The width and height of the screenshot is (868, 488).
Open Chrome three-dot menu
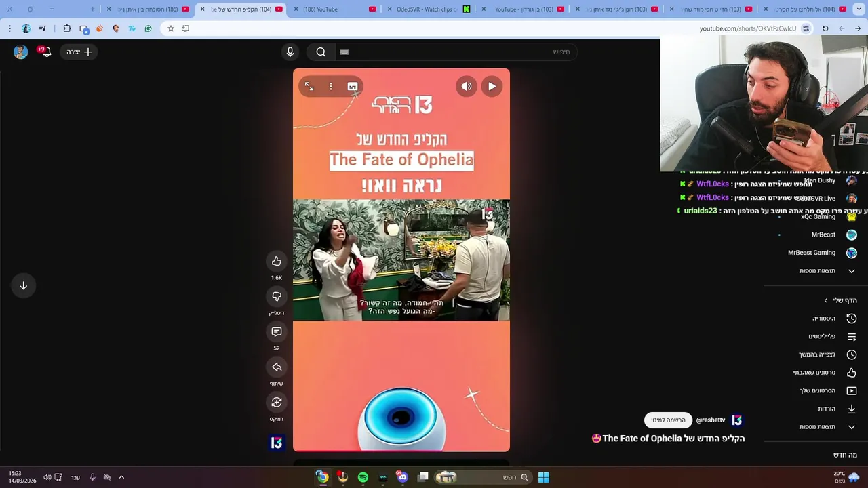tap(9, 28)
